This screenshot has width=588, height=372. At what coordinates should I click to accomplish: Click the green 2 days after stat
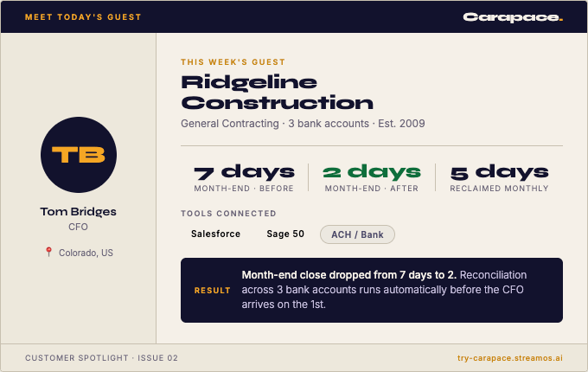click(372, 177)
